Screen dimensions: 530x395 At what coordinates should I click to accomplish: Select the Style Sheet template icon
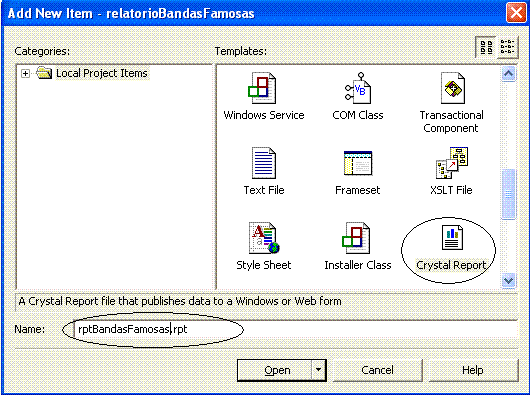pos(264,238)
